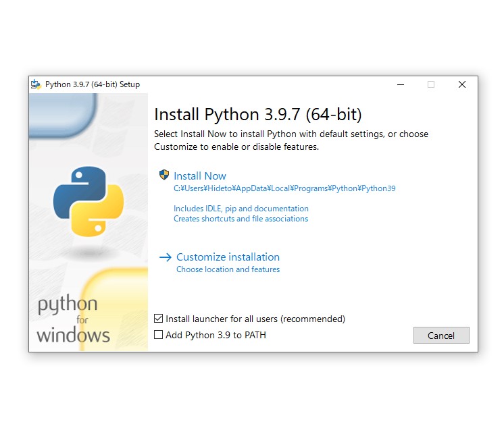This screenshot has height=424, width=504.
Task: Open Customize installation option
Action: [x=228, y=257]
